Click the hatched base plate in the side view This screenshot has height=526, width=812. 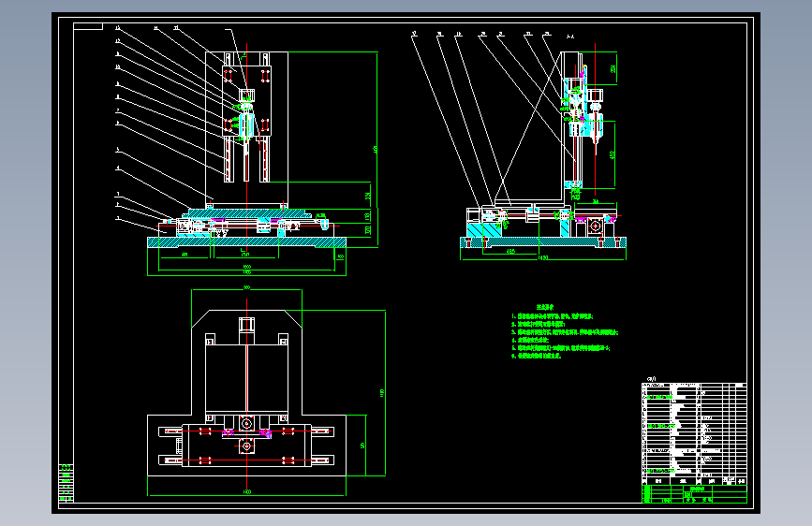coord(543,241)
